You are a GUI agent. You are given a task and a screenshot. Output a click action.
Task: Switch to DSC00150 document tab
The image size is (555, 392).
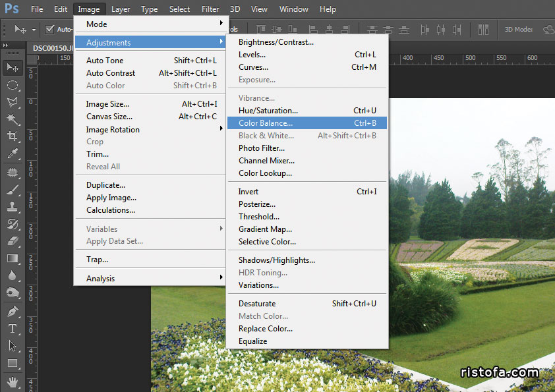(52, 48)
